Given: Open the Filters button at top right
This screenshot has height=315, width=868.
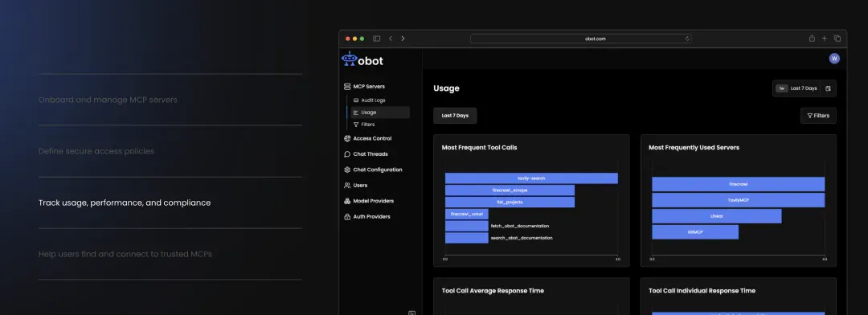Looking at the screenshot, I should (818, 116).
